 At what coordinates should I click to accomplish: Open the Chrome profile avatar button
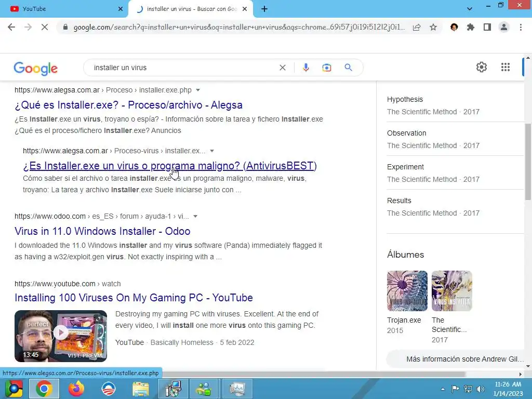coord(504,27)
